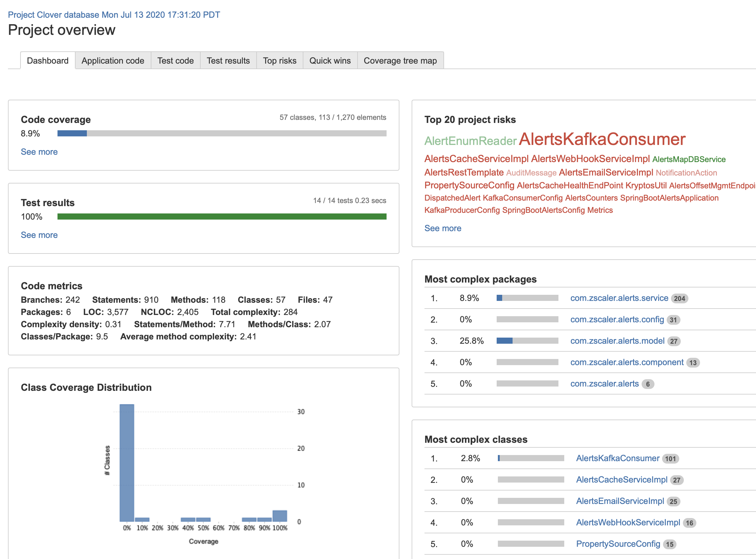Screen dimensions: 756x559
Task: Click the green Test results 100% bar
Action: point(222,217)
